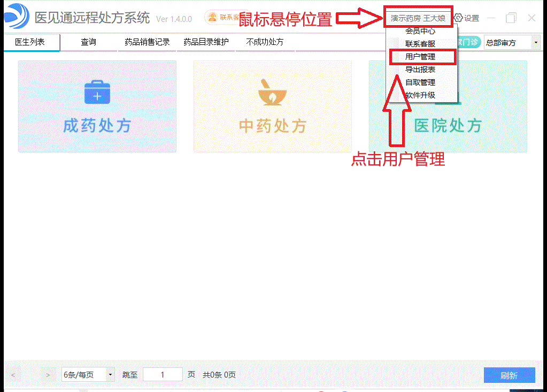Click the settings gear icon
The image size is (547, 392).
click(458, 18)
